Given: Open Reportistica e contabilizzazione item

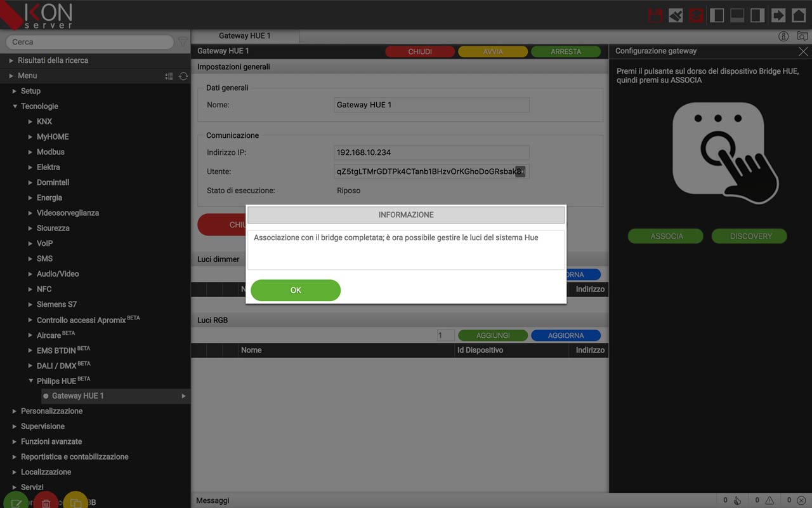Looking at the screenshot, I should point(75,457).
